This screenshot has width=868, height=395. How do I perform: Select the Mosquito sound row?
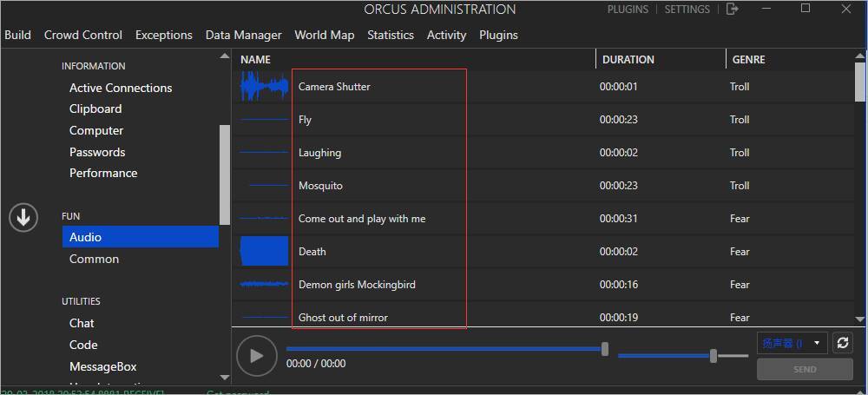[x=320, y=186]
